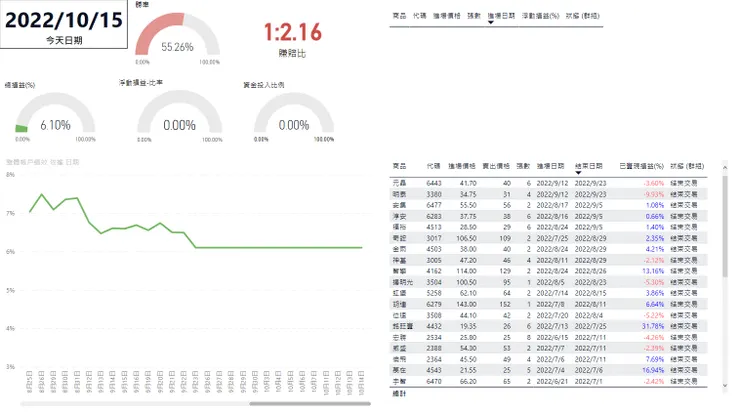
Task: Click the table scrollbar up arrow
Action: pos(725,167)
